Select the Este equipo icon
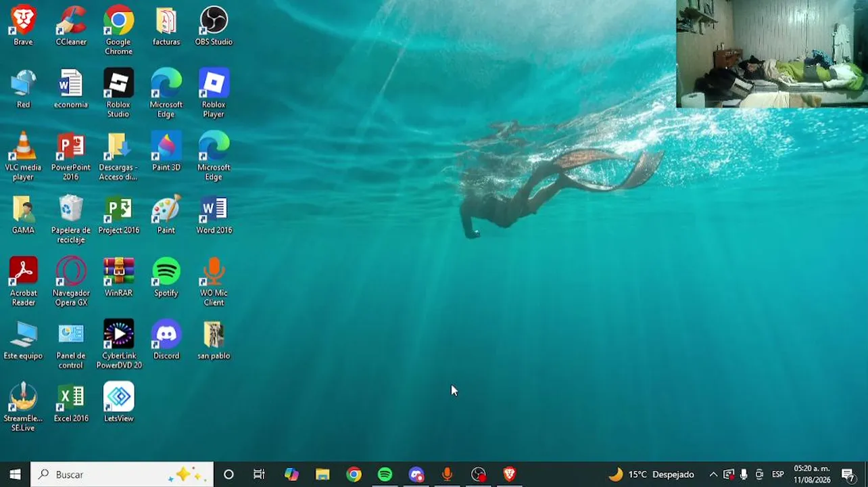This screenshot has width=868, height=487. [x=23, y=340]
